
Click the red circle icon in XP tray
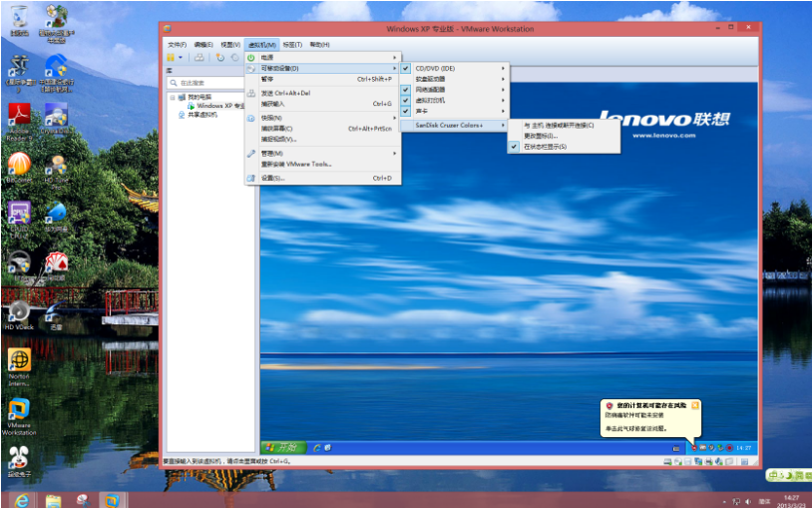(x=729, y=448)
